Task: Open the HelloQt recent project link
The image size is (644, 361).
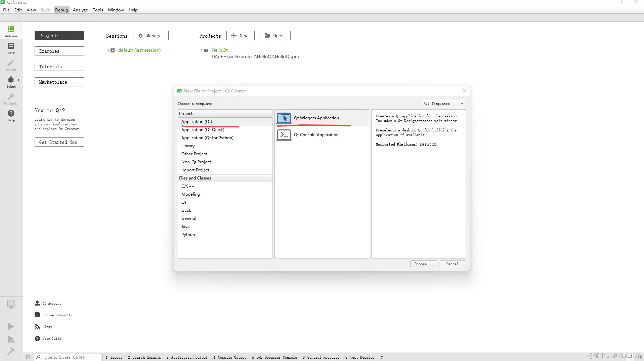Action: coord(220,50)
